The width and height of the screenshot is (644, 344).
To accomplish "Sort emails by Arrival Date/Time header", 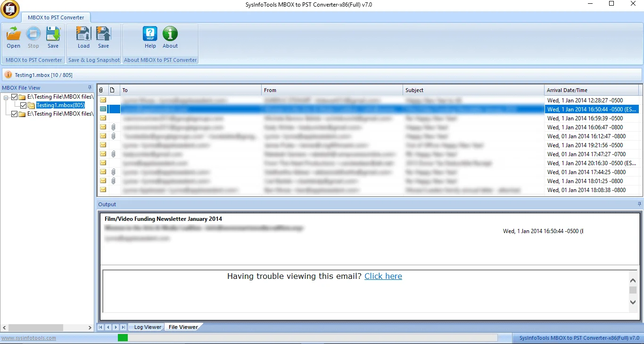I will (592, 90).
